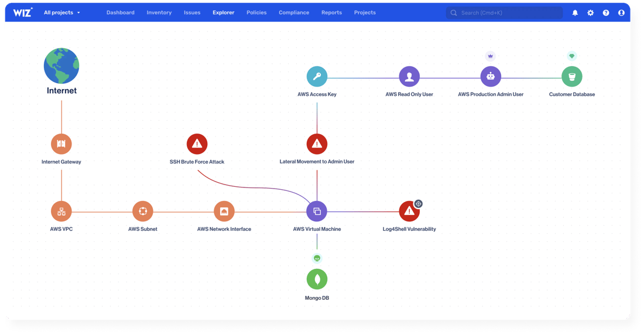644x335 pixels.
Task: Click the 'SSH Brute Force Attack' label
Action: point(197,162)
